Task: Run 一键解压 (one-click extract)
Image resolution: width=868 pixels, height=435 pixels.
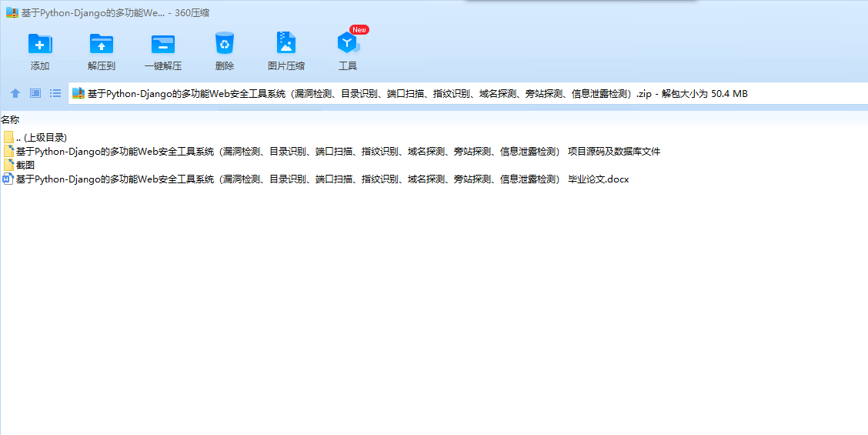Action: pos(163,51)
